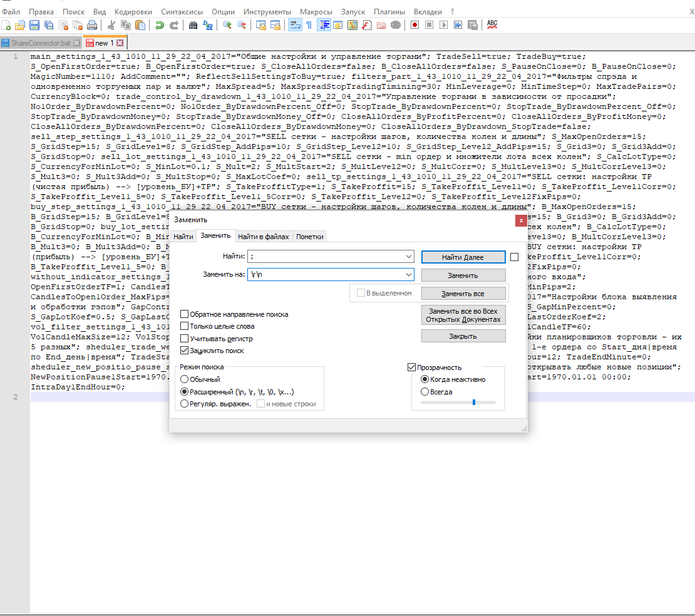Play back recorded macro icon
Image resolution: width=695 pixels, height=616 pixels.
tap(443, 25)
